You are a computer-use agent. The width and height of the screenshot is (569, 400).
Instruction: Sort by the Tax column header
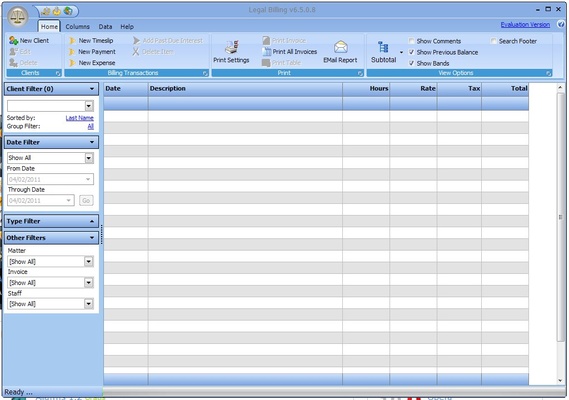click(459, 89)
